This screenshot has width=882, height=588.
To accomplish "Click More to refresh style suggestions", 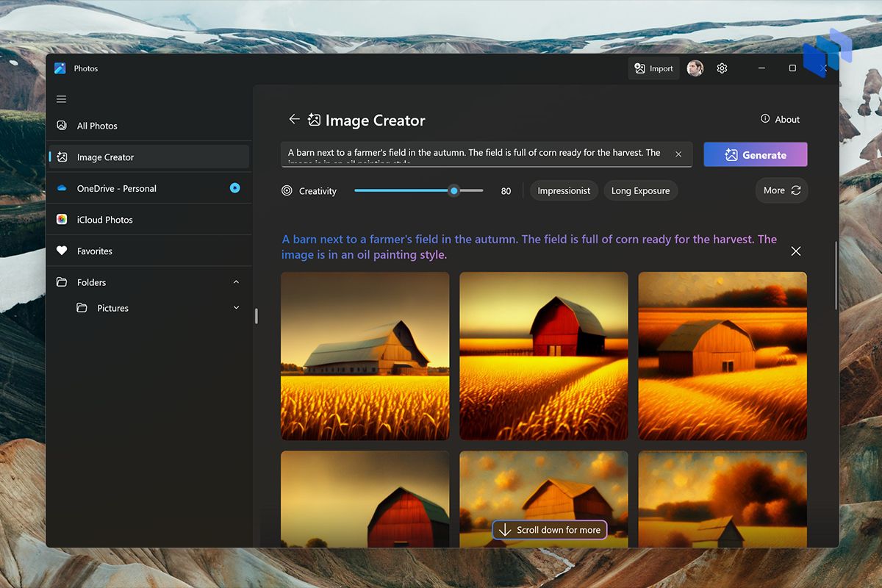I will (x=781, y=190).
